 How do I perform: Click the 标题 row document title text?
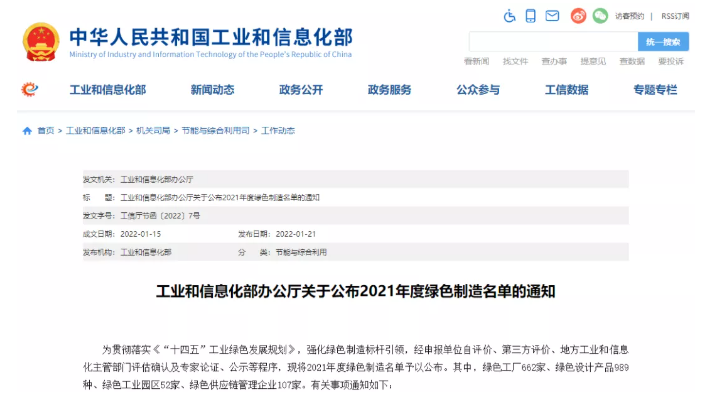(x=220, y=198)
